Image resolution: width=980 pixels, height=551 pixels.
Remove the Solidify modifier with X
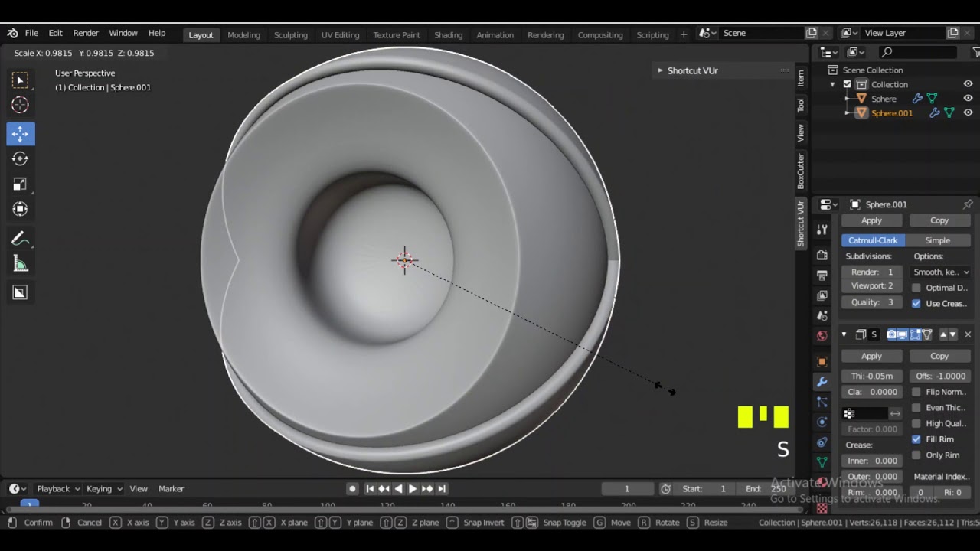tap(967, 334)
